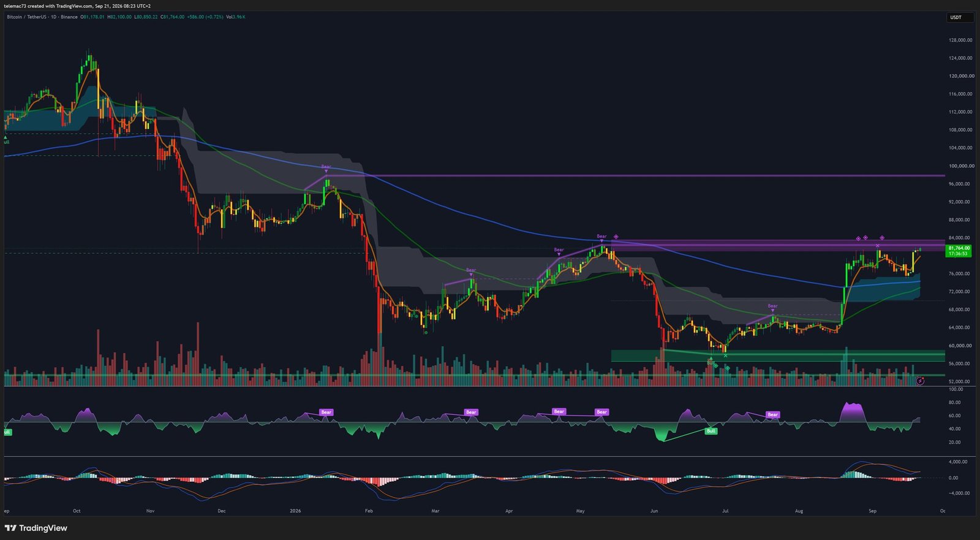Click the high value H82,100.00

[119, 17]
